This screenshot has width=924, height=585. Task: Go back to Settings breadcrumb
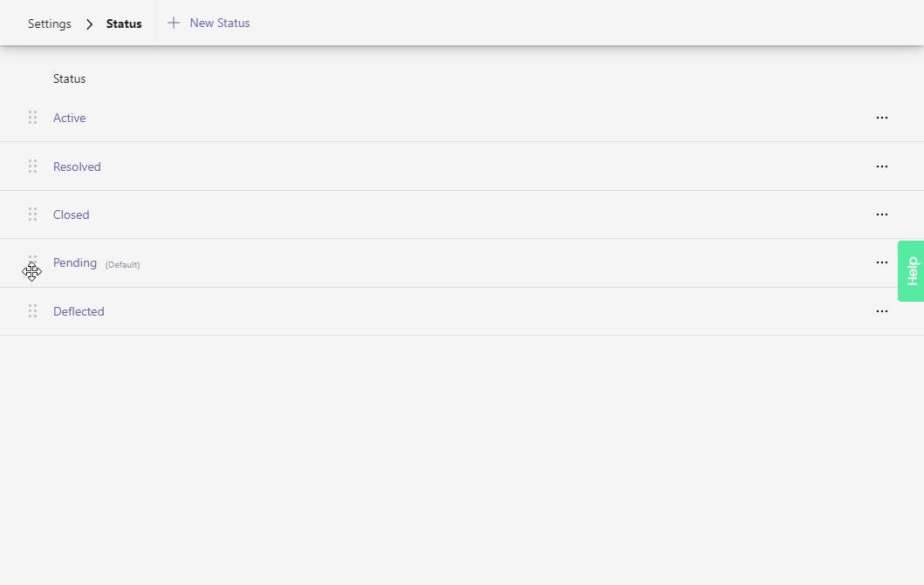tap(50, 24)
